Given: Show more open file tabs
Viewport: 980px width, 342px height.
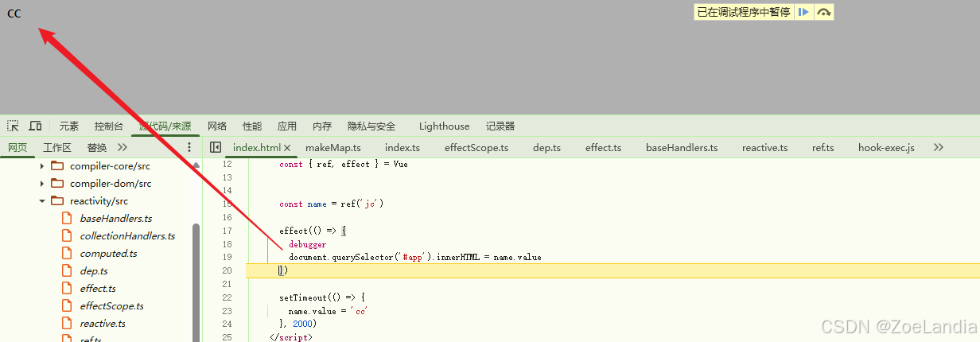Looking at the screenshot, I should coord(938,147).
